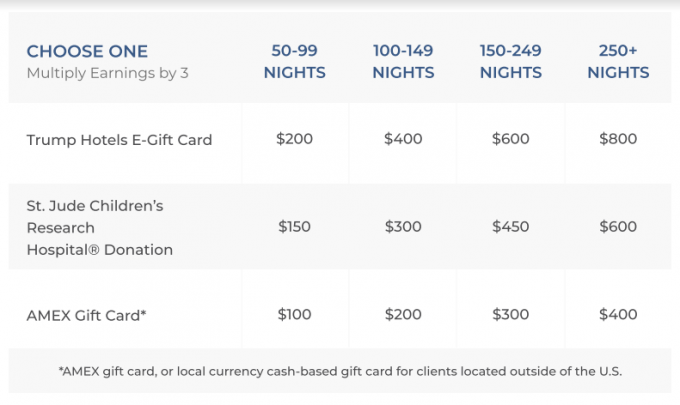
Task: Click the $400 Trump Hotels E-Gift value
Action: point(403,139)
